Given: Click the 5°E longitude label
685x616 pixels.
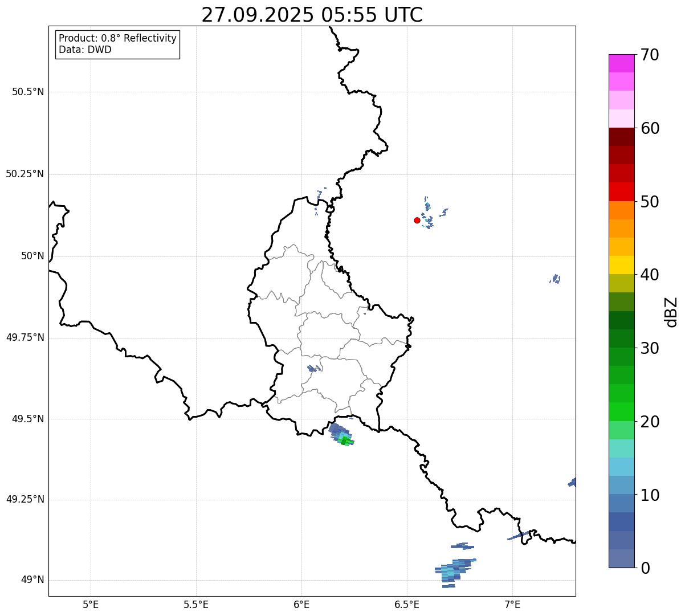Looking at the screenshot, I should coord(91,605).
